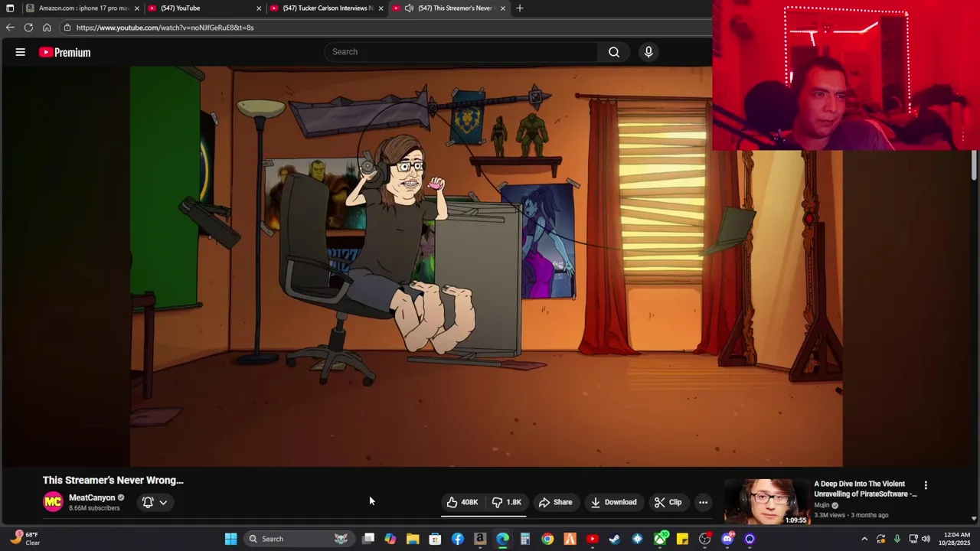The height and width of the screenshot is (551, 980).
Task: Expand the notification options chevron
Action: 163,502
